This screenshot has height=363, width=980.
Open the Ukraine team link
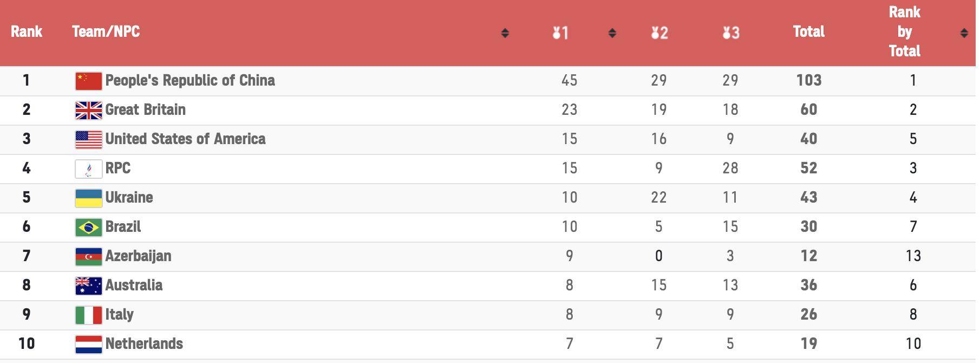click(129, 197)
